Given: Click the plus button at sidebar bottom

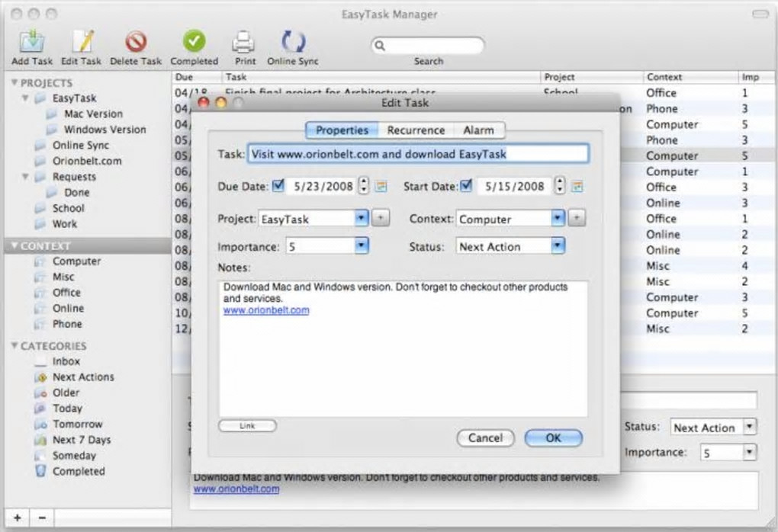Looking at the screenshot, I should (x=18, y=518).
